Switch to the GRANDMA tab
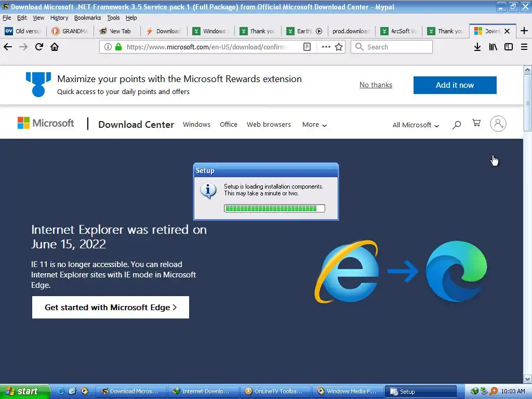532x399 pixels. pos(70,31)
